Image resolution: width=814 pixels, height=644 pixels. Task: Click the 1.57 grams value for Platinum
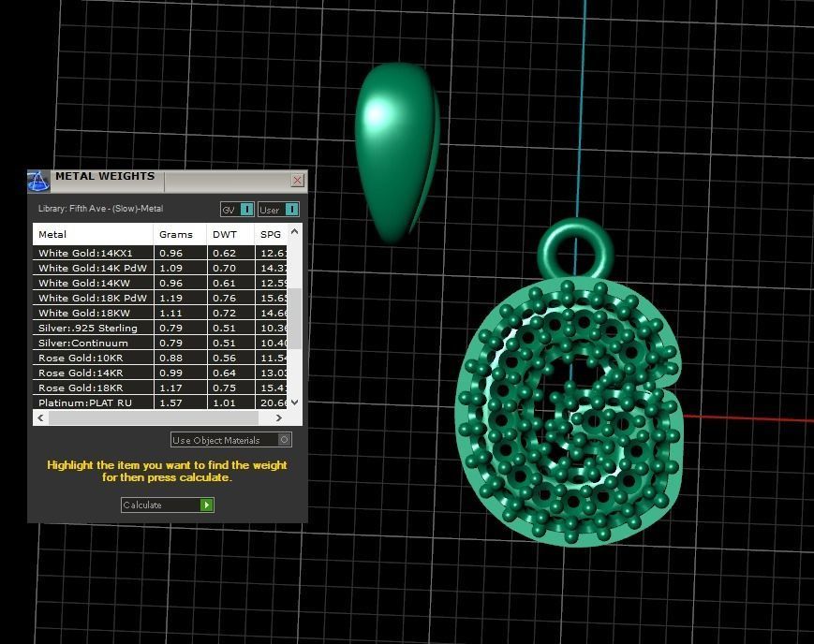point(170,403)
